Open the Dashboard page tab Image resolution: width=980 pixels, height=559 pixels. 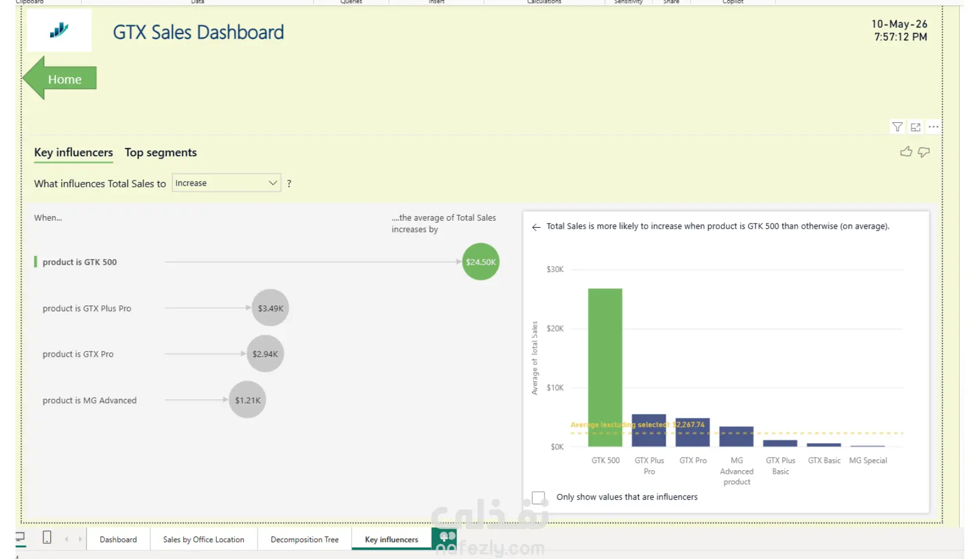click(118, 539)
